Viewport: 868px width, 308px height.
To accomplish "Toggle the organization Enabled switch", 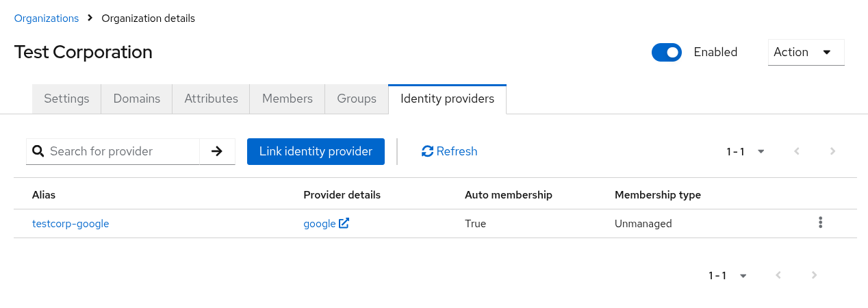I will pyautogui.click(x=667, y=52).
